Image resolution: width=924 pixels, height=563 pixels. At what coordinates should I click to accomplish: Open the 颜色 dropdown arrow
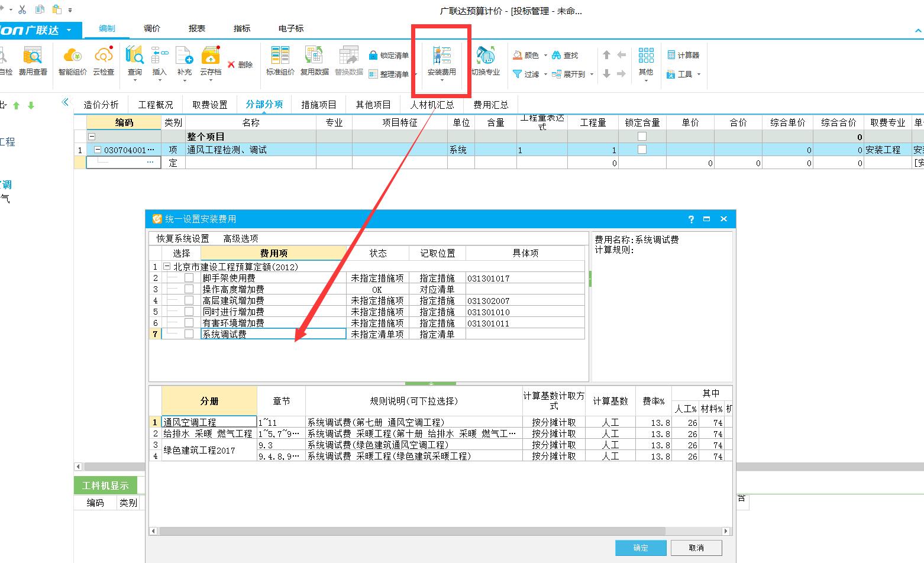coord(545,56)
